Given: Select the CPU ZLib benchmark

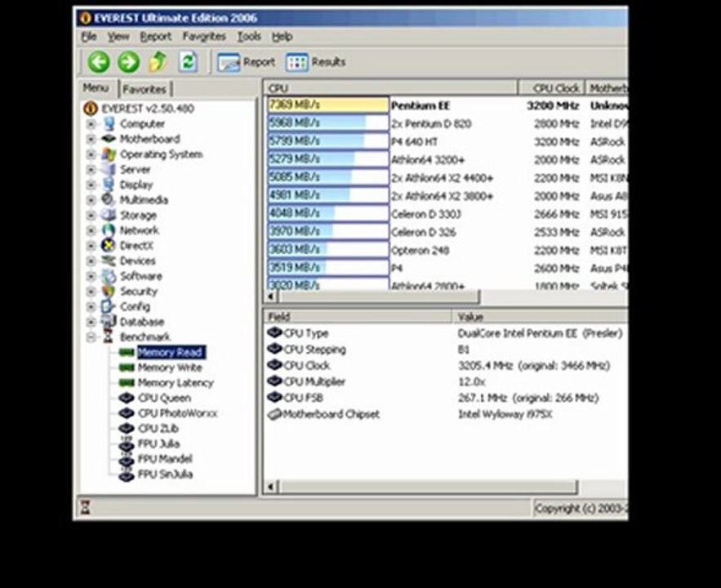Looking at the screenshot, I should (158, 429).
